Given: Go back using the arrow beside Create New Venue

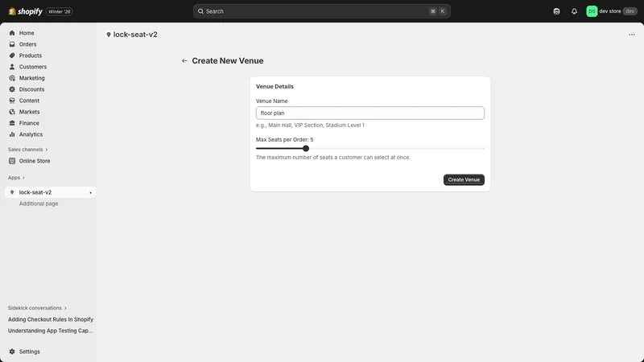Looking at the screenshot, I should click(184, 61).
